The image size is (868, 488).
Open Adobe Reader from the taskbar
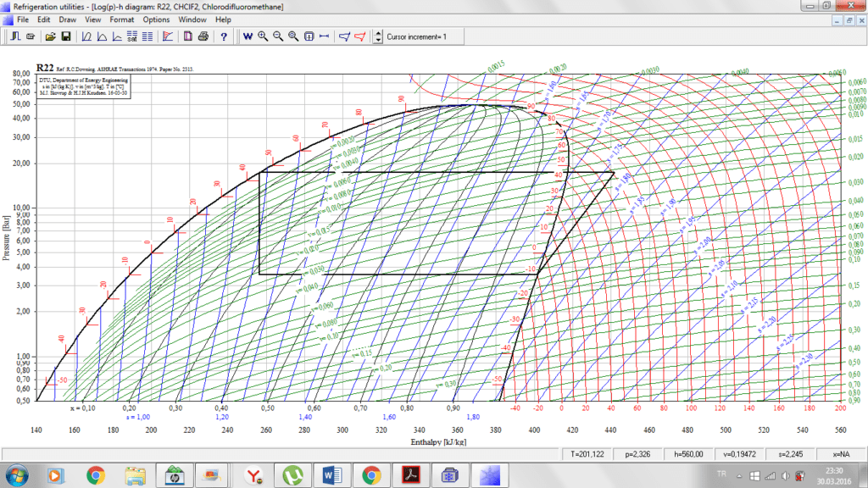tap(411, 475)
